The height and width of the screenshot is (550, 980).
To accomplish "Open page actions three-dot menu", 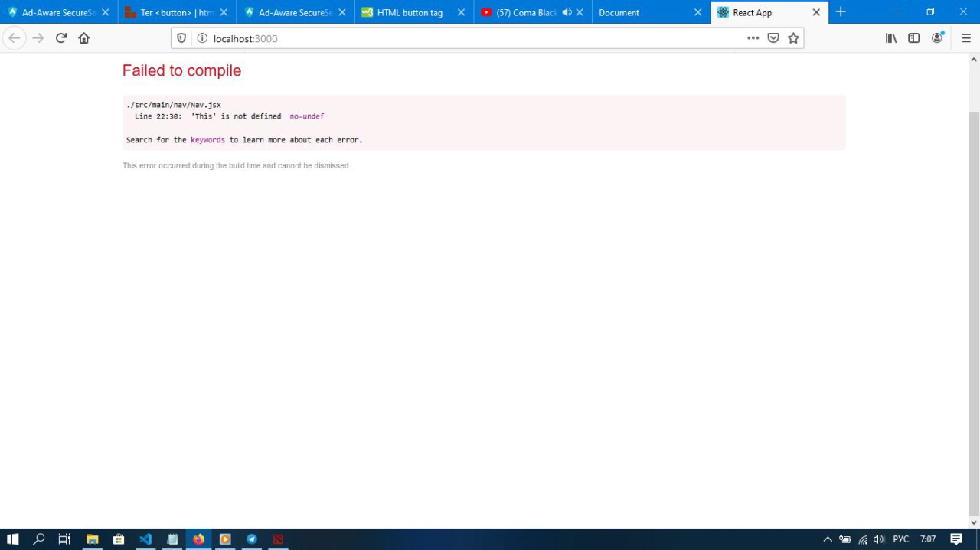I will [x=753, y=38].
